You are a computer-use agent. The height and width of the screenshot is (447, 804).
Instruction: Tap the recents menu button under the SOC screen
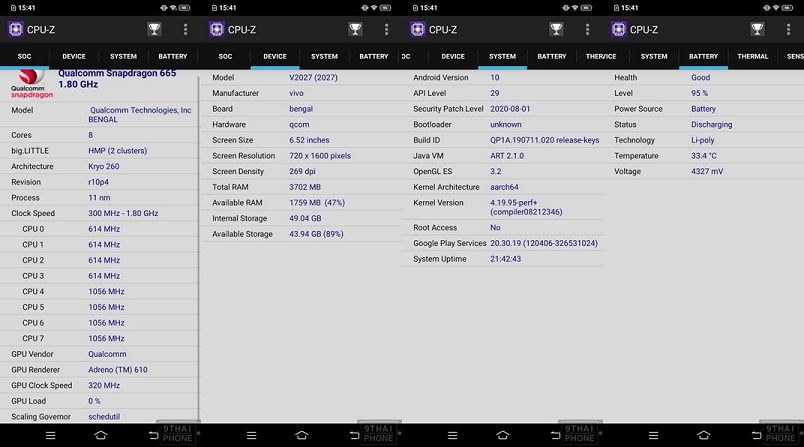[50, 435]
